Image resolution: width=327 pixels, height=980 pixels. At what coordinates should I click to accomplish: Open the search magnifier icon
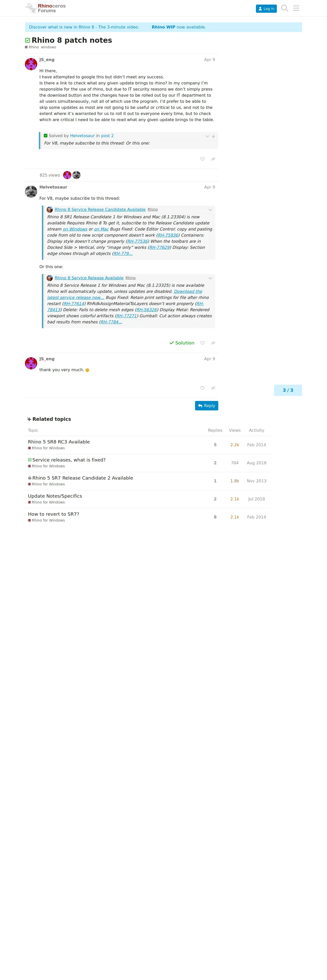pos(284,8)
